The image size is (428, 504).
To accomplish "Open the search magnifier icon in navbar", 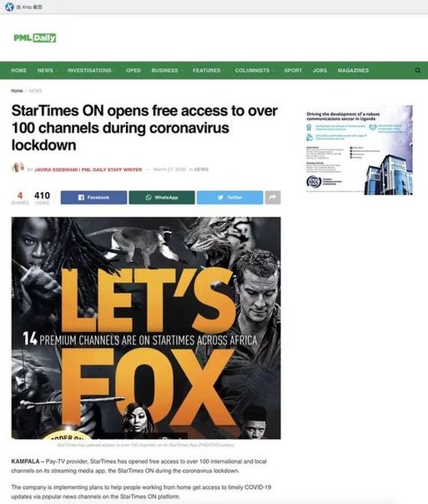I will pos(417,70).
